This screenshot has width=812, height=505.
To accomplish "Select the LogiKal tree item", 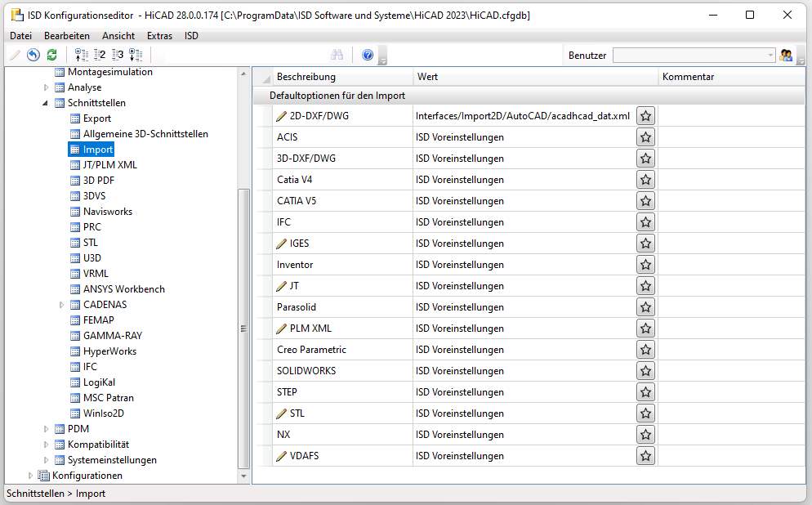I will pos(99,382).
